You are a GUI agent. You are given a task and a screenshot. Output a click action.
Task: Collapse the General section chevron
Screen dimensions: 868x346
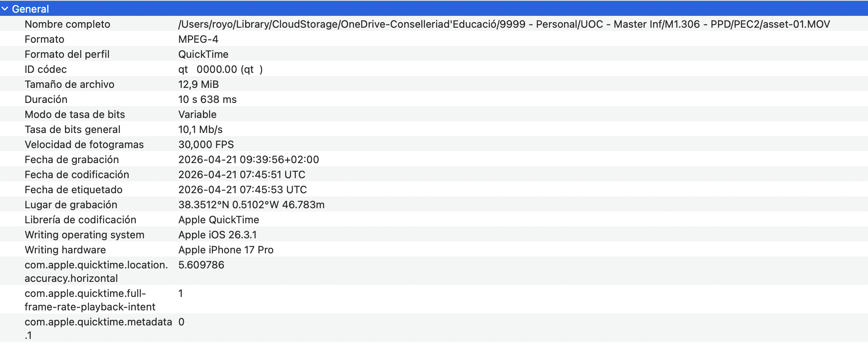coord(5,9)
